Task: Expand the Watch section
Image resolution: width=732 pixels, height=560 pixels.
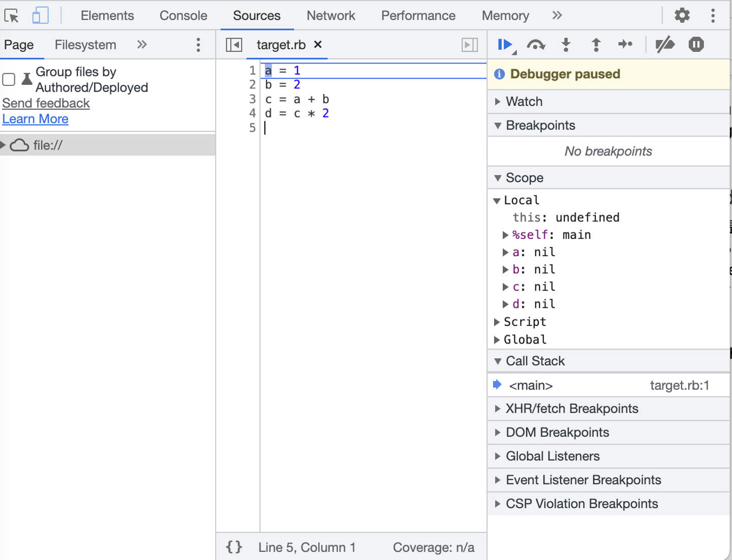Action: [x=524, y=102]
